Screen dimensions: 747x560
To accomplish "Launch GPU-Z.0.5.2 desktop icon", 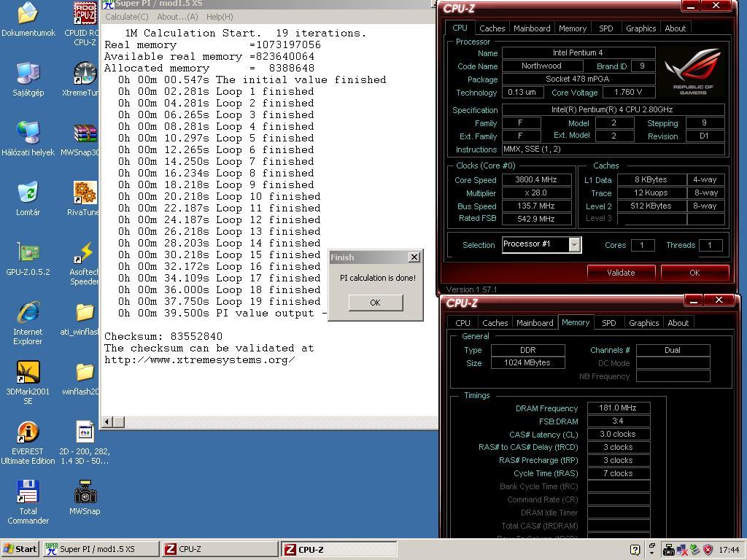I will 28,252.
